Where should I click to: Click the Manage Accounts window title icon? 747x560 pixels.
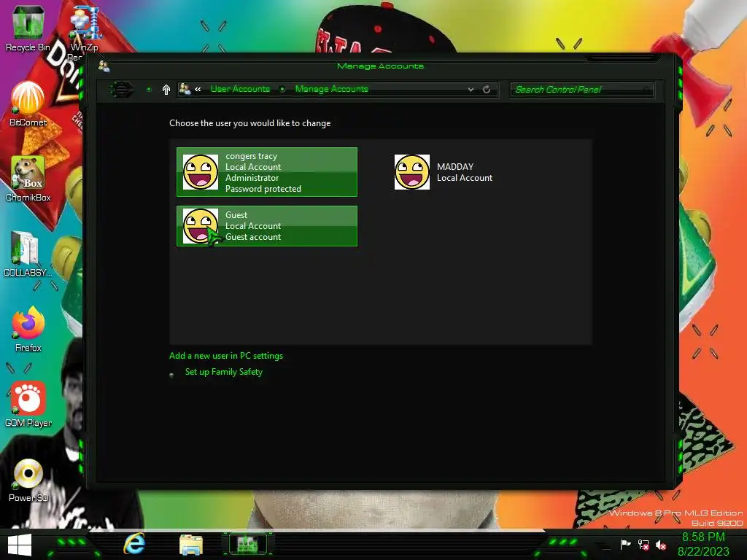tap(104, 66)
